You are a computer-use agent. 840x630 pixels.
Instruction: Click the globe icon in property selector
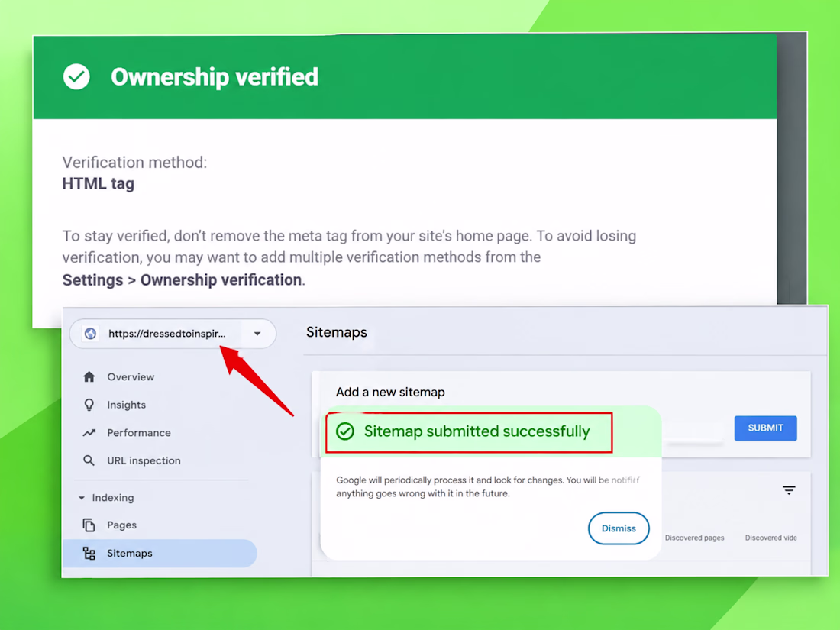click(91, 334)
